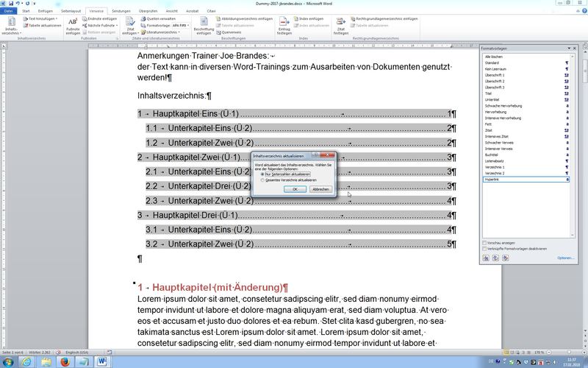Click Formatvorlagen list scrollbar
The image size is (588, 368).
pos(573,145)
